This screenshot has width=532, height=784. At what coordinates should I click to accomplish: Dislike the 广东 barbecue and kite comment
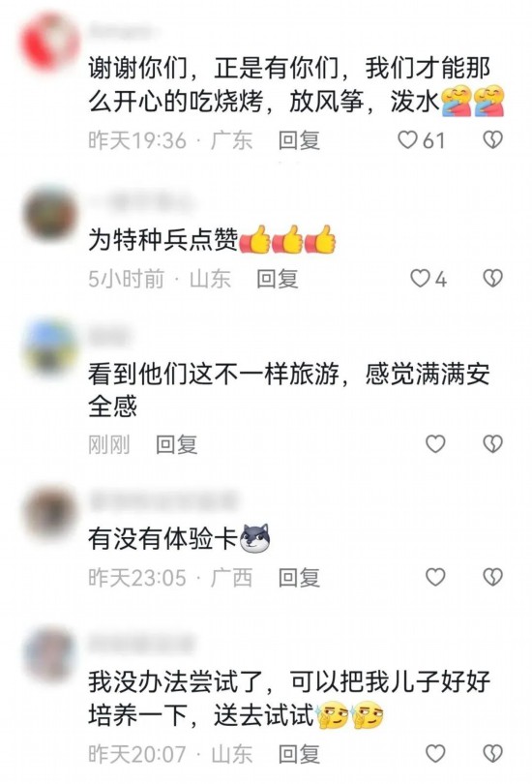(493, 140)
